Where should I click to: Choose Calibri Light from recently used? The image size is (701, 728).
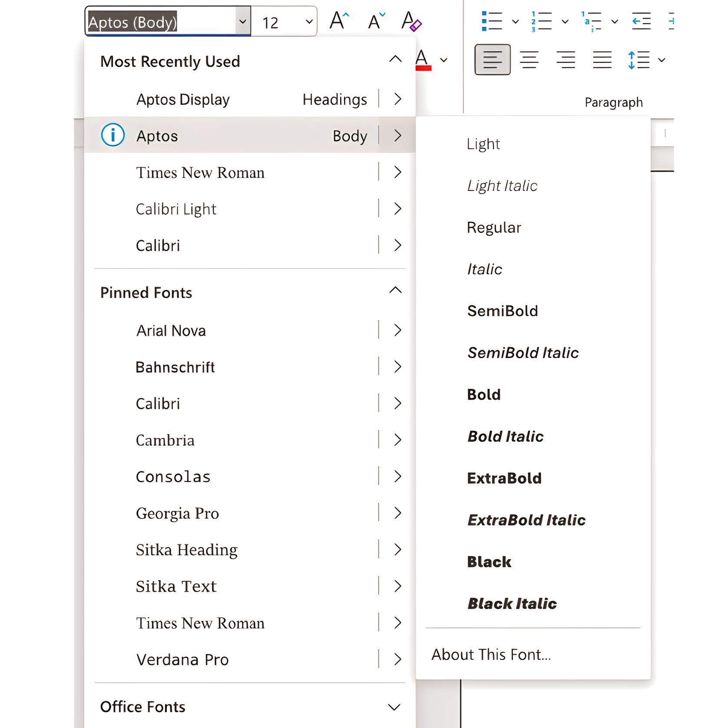231,209
